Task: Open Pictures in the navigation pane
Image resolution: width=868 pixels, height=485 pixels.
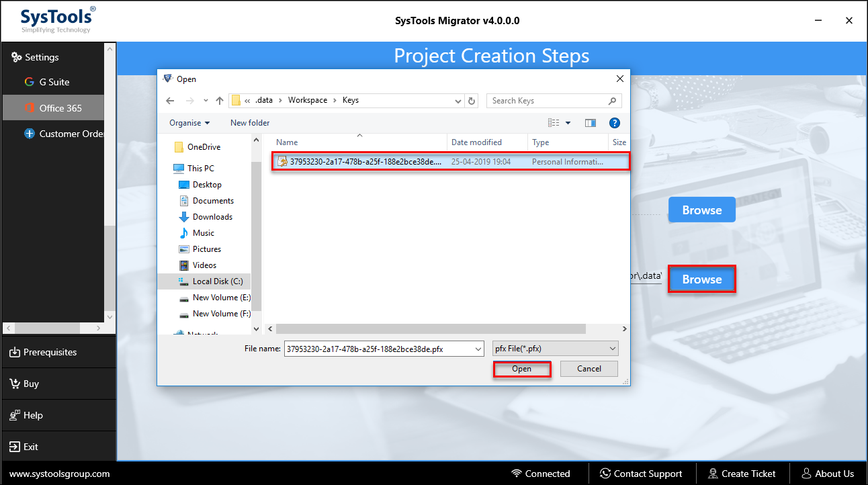Action: point(207,249)
